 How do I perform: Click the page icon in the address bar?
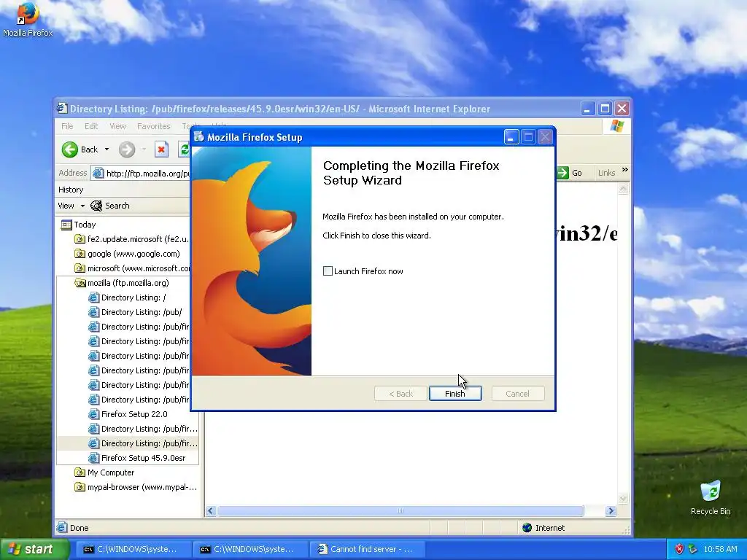click(x=98, y=174)
